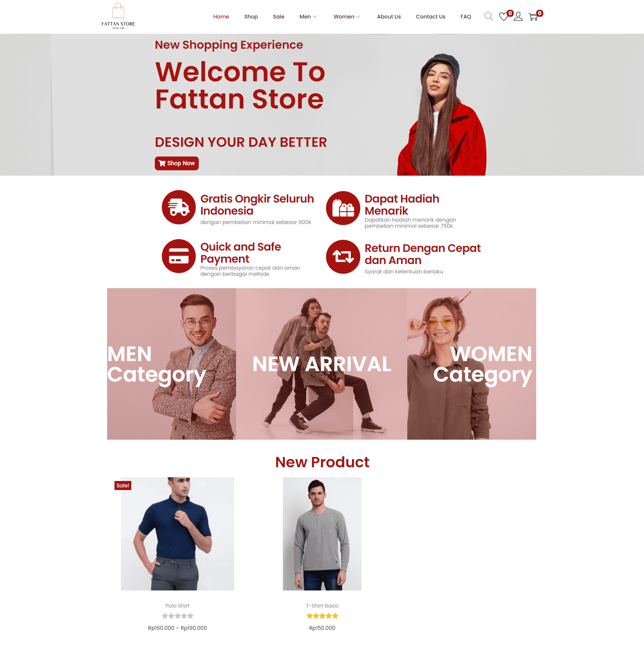This screenshot has height=660, width=644.
Task: Expand the Women dropdown menu
Action: 347,16
